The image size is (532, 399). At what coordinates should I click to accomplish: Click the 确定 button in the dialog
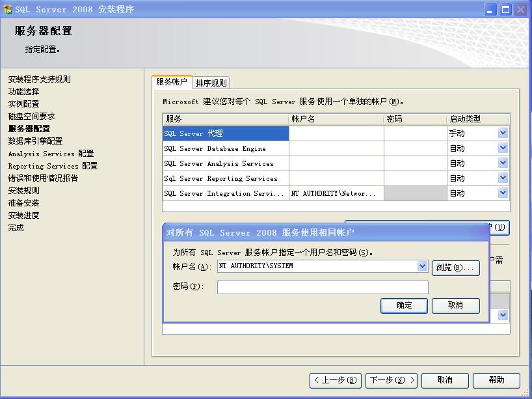404,305
